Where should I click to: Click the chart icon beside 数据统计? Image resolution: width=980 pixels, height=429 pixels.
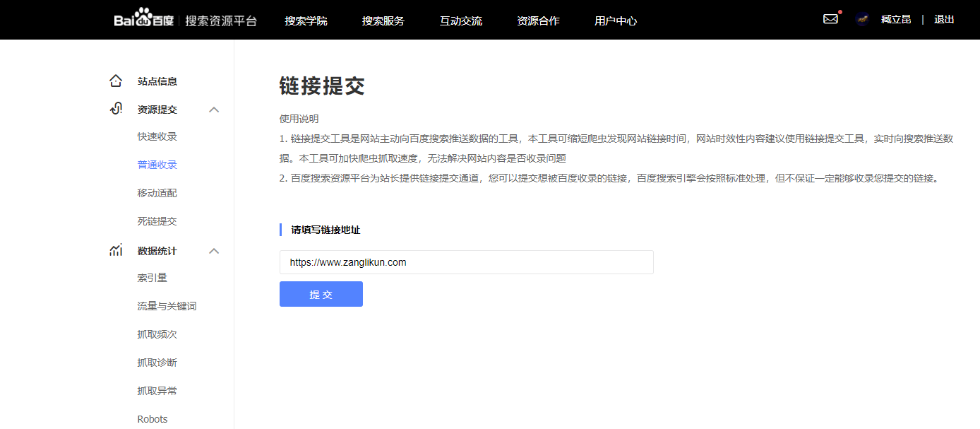point(116,250)
